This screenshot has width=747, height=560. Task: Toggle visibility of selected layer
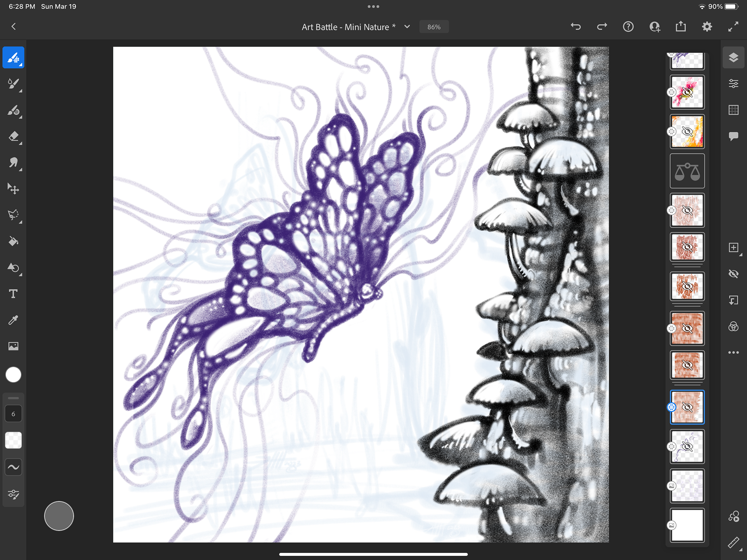[x=733, y=274]
